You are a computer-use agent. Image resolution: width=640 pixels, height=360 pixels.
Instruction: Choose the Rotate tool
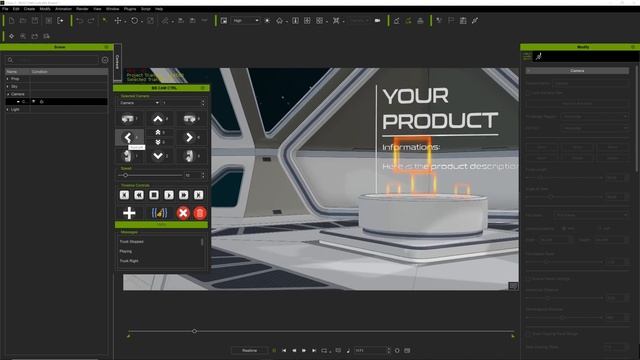[134, 20]
